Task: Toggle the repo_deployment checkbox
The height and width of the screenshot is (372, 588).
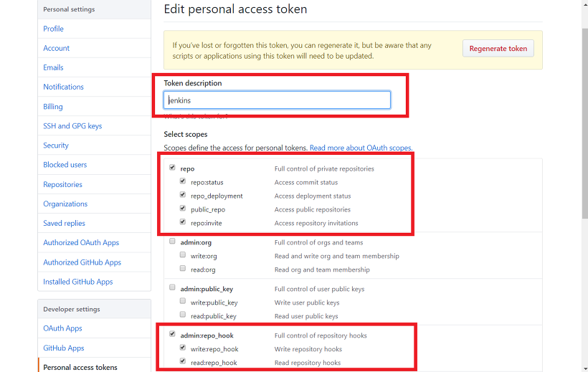Action: pyautogui.click(x=183, y=195)
